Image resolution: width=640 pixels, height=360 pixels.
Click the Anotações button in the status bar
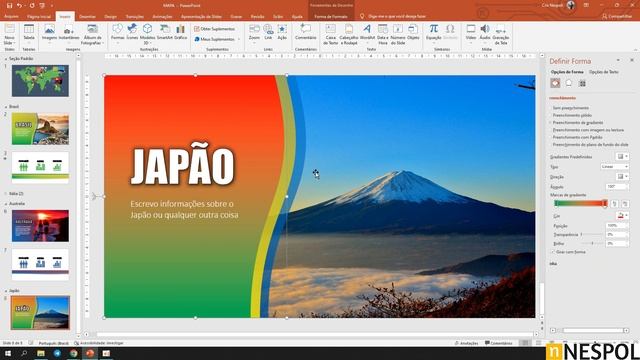click(x=466, y=343)
